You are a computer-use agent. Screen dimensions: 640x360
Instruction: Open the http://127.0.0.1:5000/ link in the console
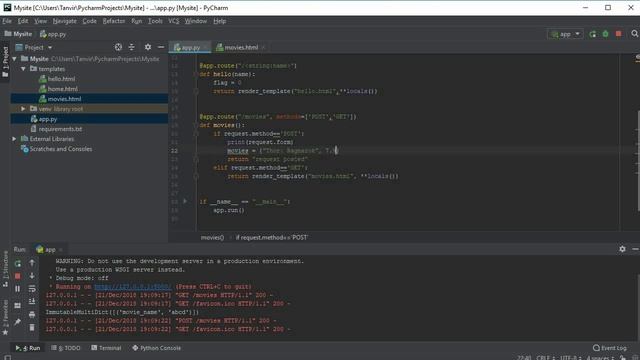pos(133,287)
